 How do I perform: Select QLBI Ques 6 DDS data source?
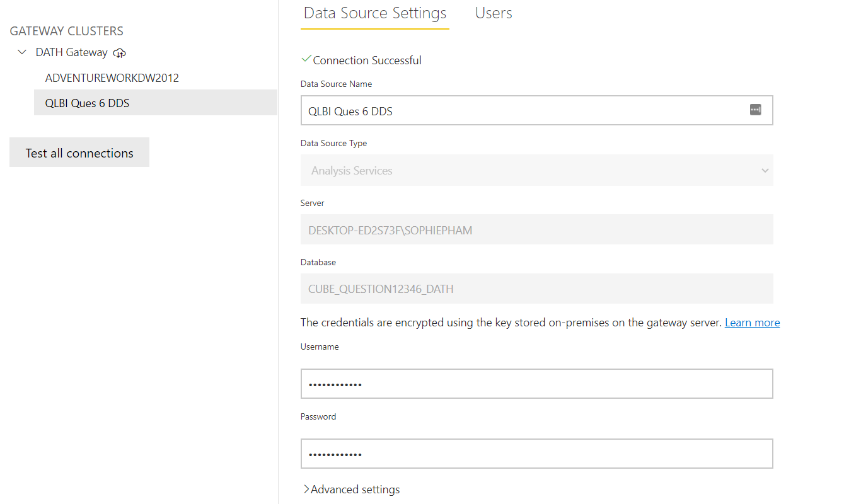pos(156,103)
